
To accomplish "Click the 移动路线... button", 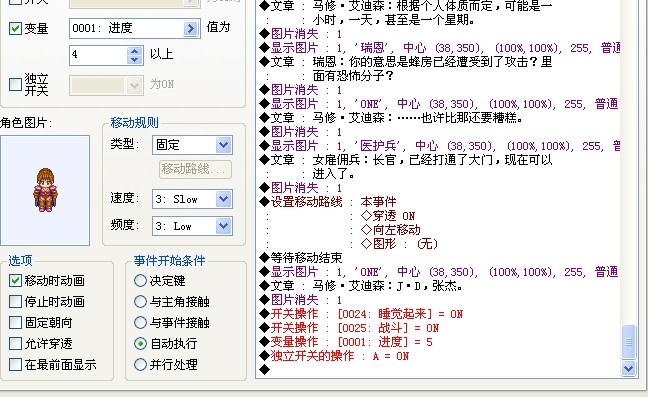I will [195, 169].
